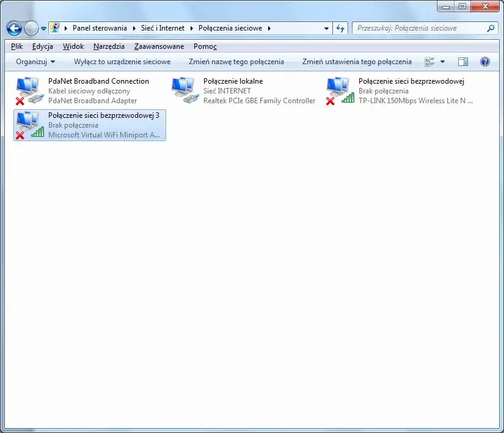Viewport: 504px width, 433px height.
Task: Open the Narzędzia menu
Action: click(x=109, y=46)
